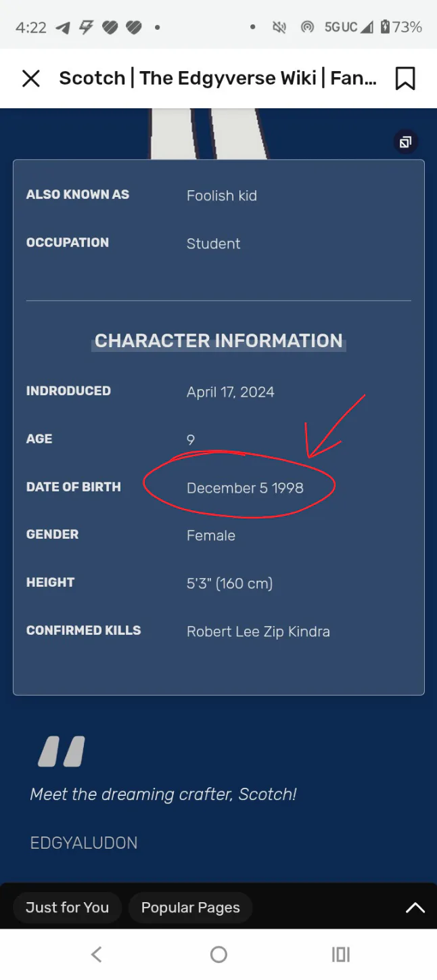
Task: Open the Android recent apps button
Action: pyautogui.click(x=340, y=954)
